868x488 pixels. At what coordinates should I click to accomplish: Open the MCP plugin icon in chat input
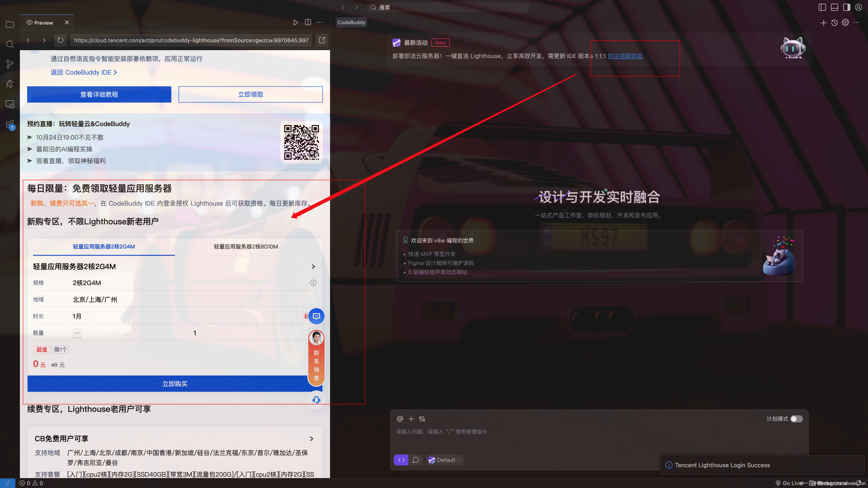(x=422, y=419)
